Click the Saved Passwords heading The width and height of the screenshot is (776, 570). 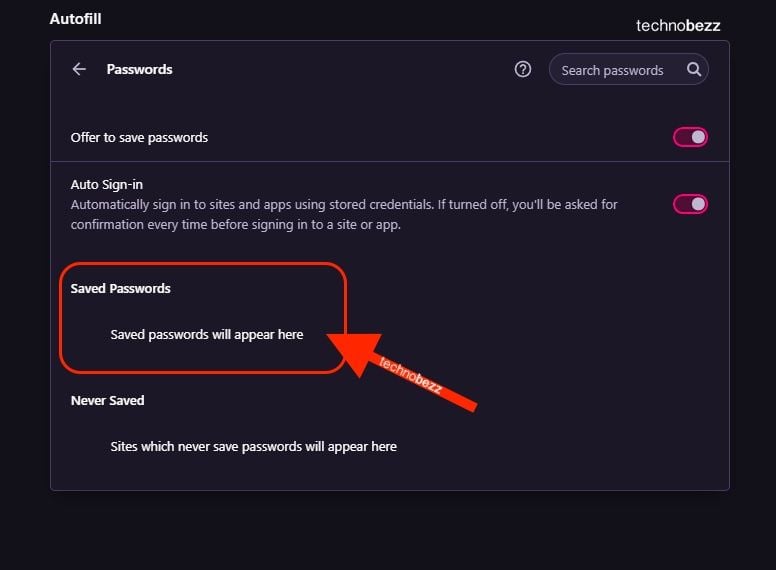(120, 288)
